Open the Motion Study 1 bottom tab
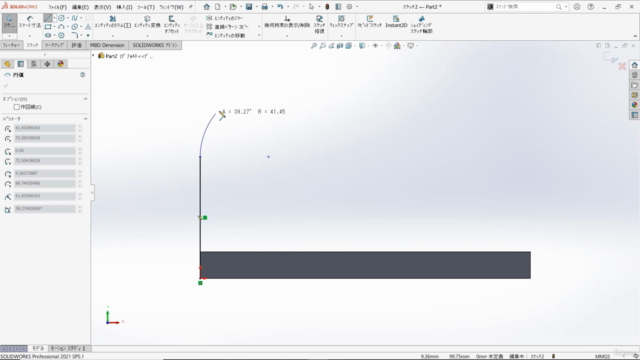Viewport: 640px width, 360px height. (x=68, y=349)
